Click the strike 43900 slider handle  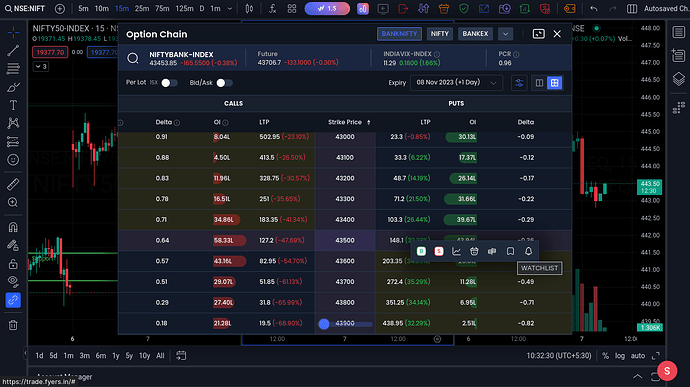click(x=324, y=324)
